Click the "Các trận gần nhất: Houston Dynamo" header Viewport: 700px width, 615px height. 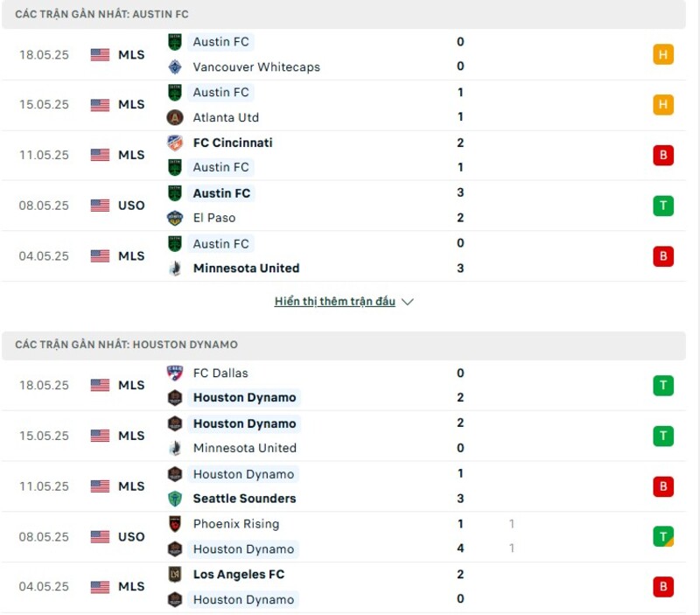click(126, 345)
